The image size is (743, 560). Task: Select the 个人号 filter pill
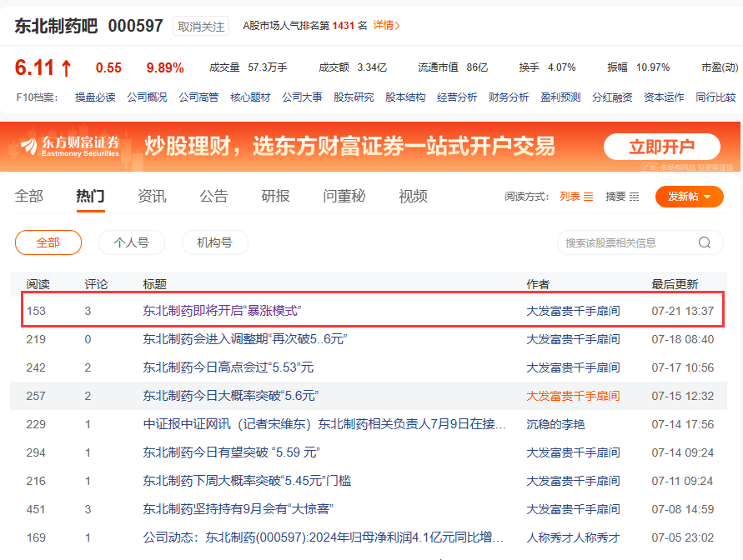pos(132,242)
